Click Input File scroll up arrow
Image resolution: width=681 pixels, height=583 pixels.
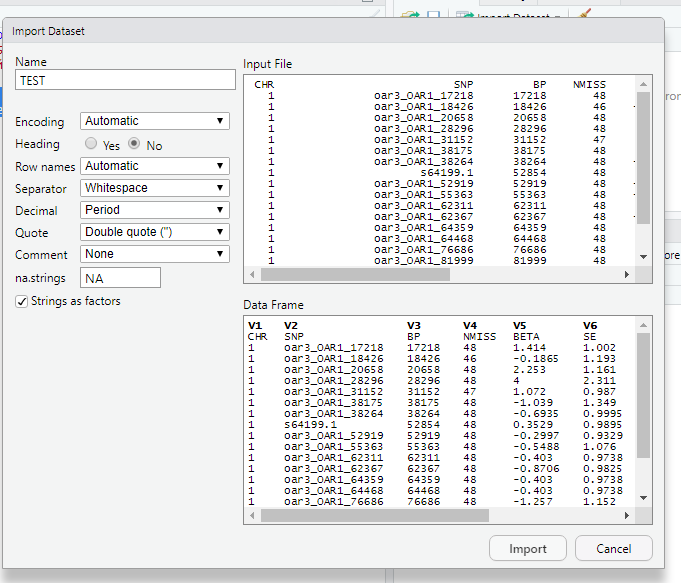[x=643, y=84]
